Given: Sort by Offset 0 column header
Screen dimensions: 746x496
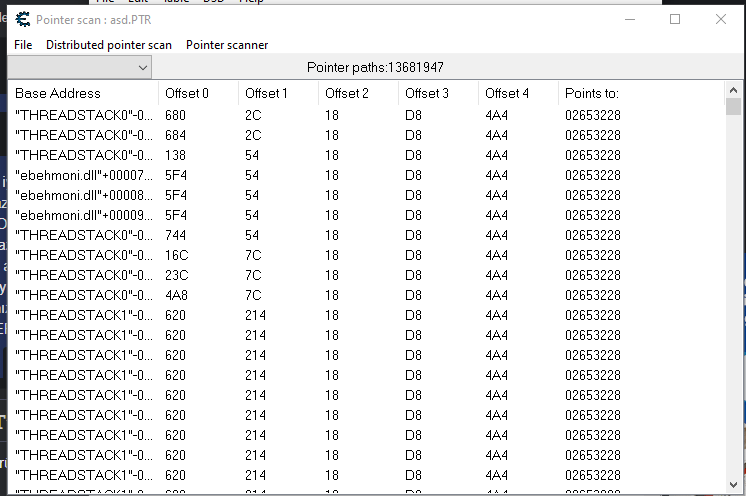Looking at the screenshot, I should [198, 93].
